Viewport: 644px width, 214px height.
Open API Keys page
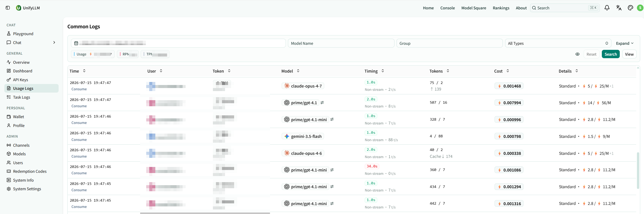(31, 80)
